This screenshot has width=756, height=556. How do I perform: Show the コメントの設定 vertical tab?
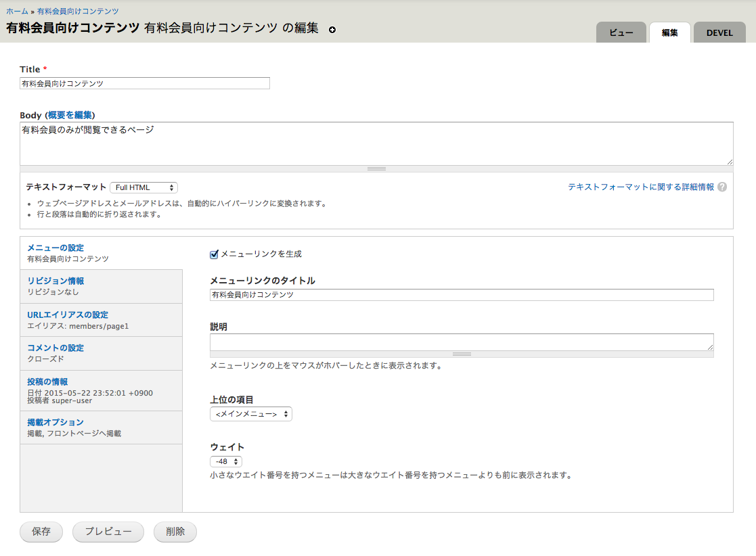[55, 348]
